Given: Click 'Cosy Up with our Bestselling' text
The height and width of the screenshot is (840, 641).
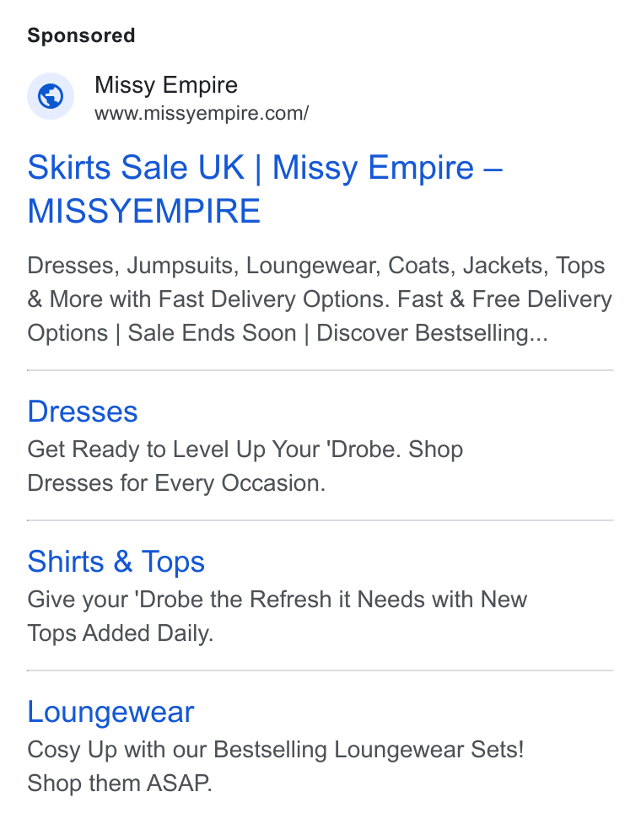Looking at the screenshot, I should [x=177, y=750].
